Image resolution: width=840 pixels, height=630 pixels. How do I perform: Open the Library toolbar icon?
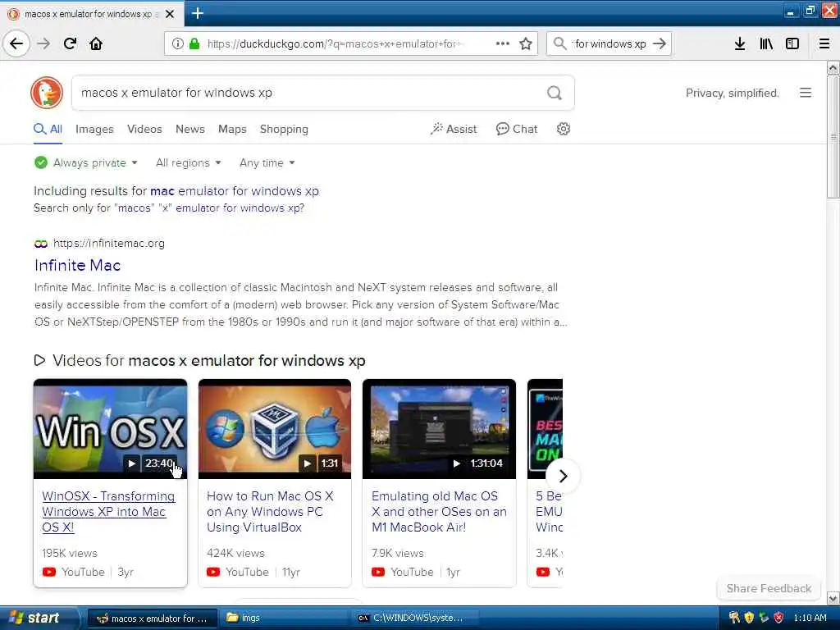pos(766,43)
